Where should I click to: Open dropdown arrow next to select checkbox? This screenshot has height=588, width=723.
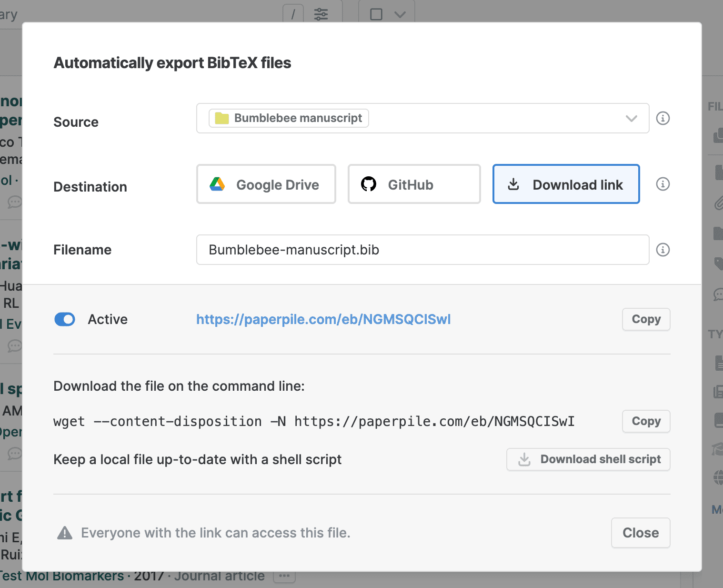(x=400, y=14)
